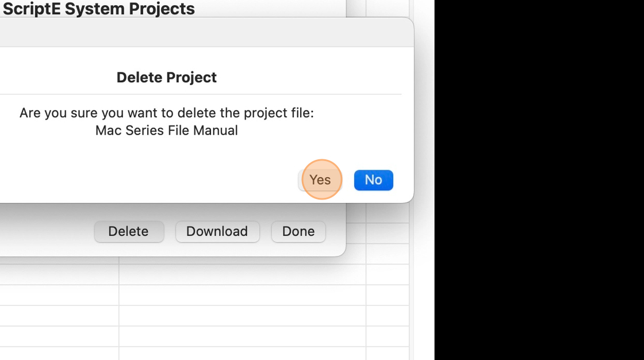The height and width of the screenshot is (360, 644).
Task: Click the 'Are you sure' confirmation message
Action: click(x=166, y=113)
